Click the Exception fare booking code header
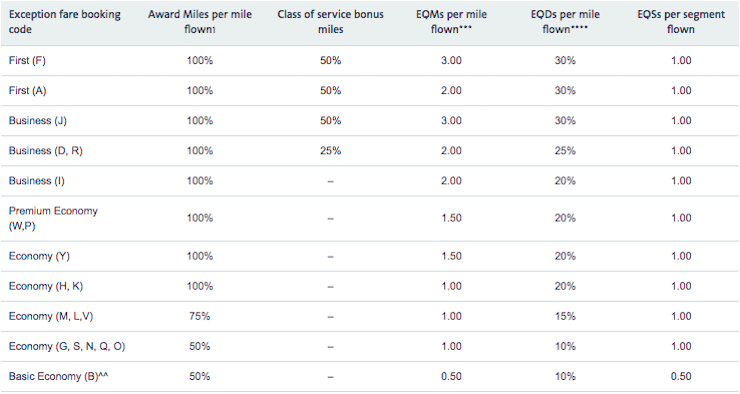This screenshot has height=394, width=740. tap(65, 22)
